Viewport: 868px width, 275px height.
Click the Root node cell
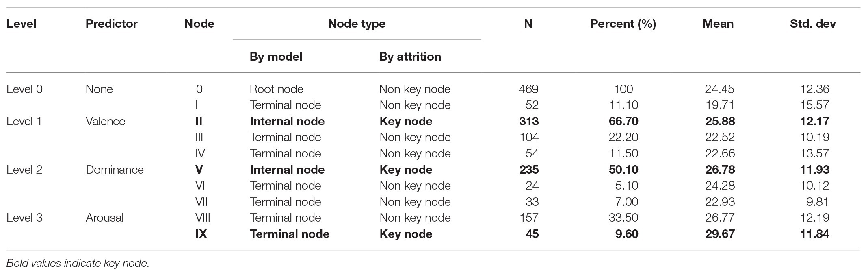click(276, 89)
